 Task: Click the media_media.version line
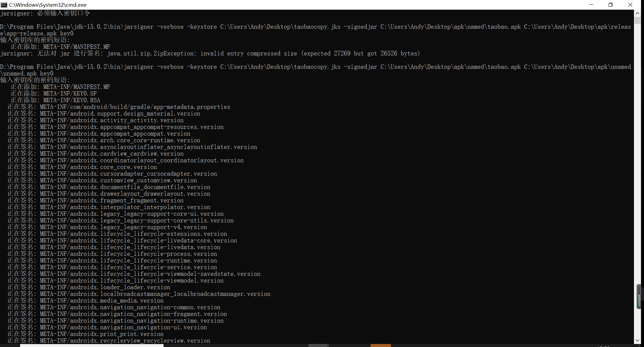coord(85,301)
